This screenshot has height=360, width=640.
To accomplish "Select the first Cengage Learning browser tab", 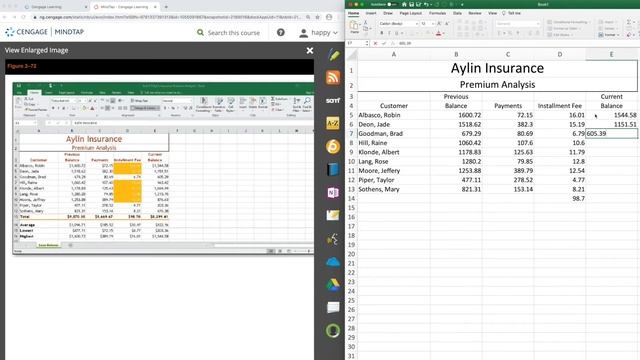I will [55, 7].
